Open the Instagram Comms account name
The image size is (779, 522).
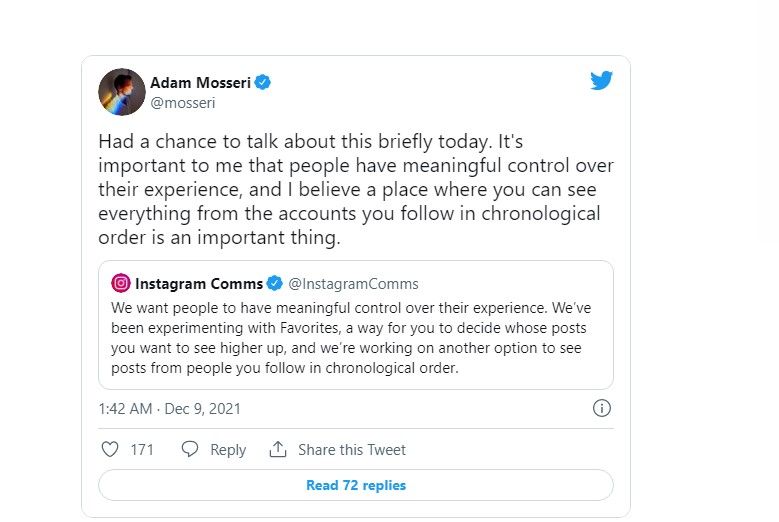(199, 284)
